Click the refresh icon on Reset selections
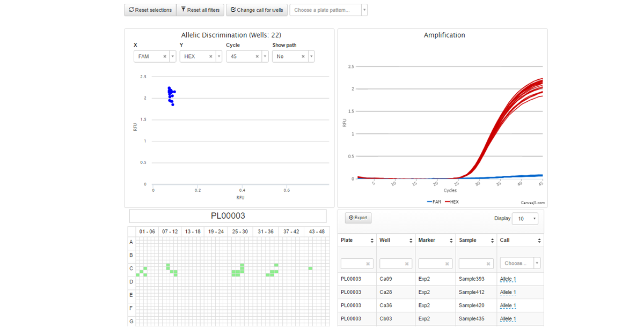 point(130,10)
